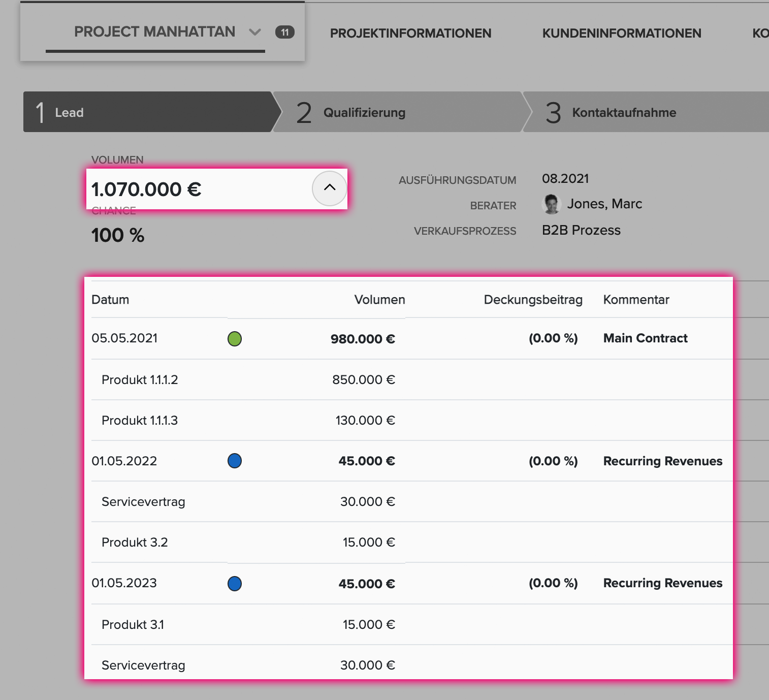The image size is (769, 700).
Task: Select the Kontaktaufnahme stage step
Action: [x=646, y=112]
